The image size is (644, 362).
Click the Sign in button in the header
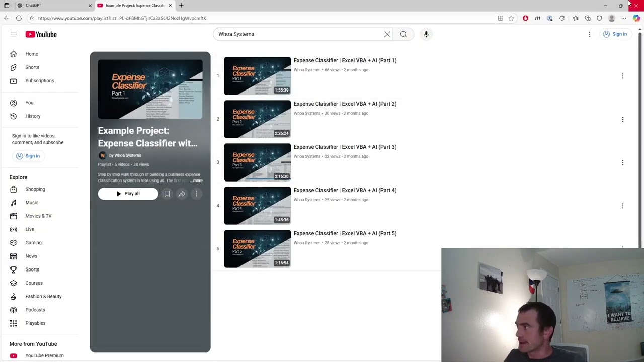pos(615,34)
